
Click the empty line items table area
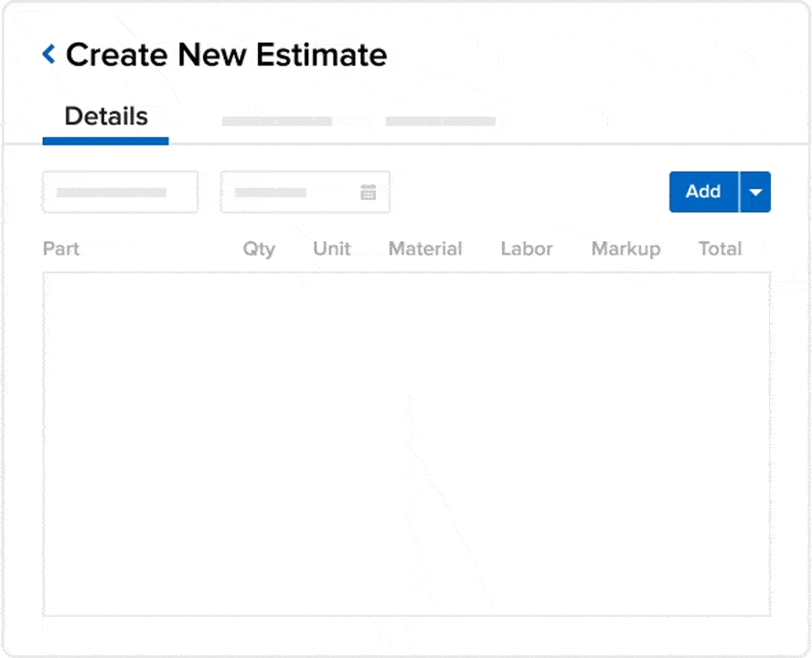406,443
